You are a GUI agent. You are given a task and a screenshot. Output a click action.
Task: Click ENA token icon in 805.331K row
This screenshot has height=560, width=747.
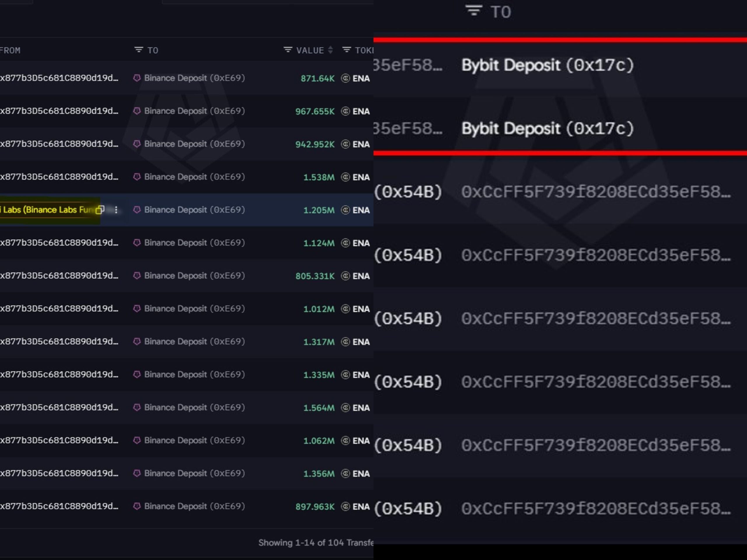coord(345,276)
